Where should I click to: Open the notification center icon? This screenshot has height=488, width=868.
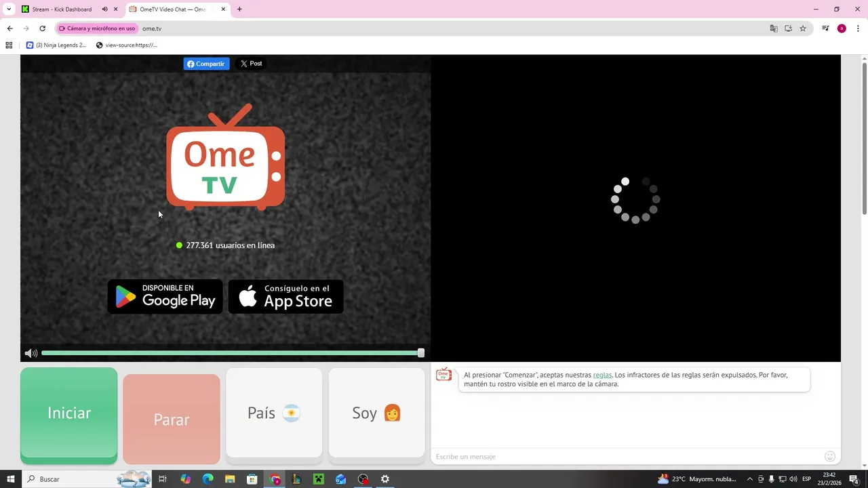pos(854,479)
